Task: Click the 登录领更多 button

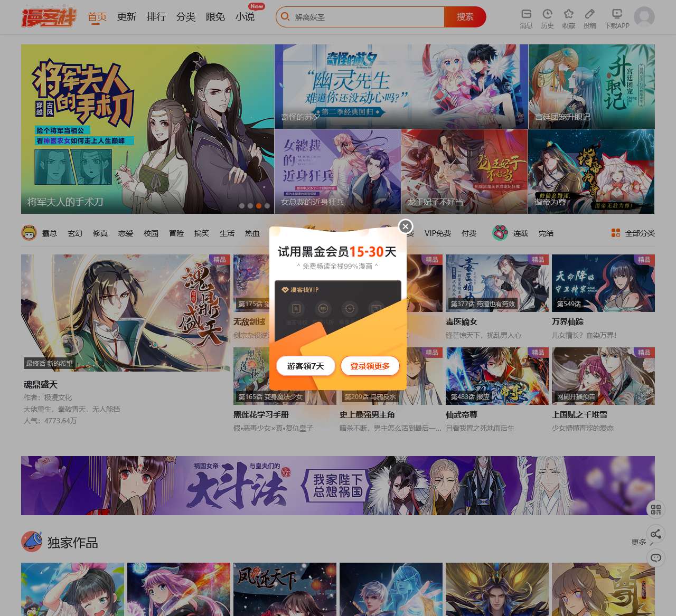Action: [370, 366]
